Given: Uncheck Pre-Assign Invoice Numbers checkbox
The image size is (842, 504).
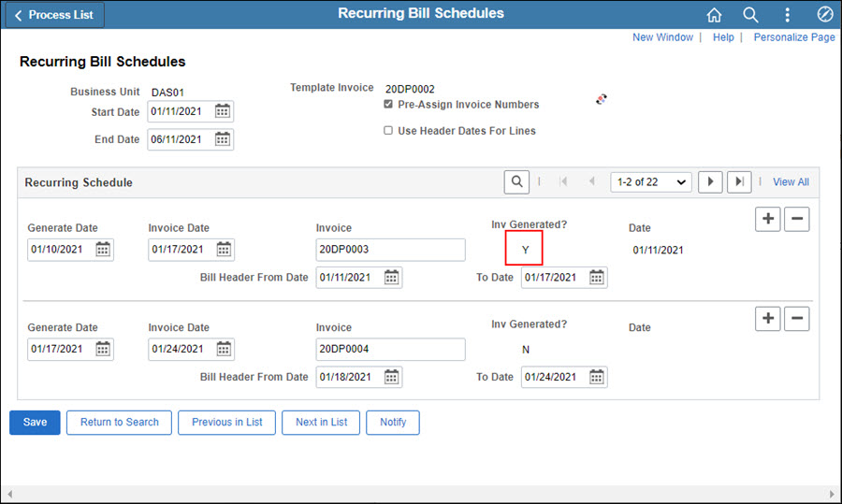Looking at the screenshot, I should pyautogui.click(x=388, y=105).
